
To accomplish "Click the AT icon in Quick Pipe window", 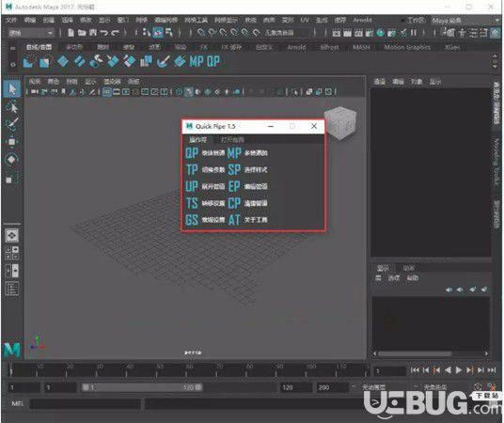I will click(x=234, y=220).
